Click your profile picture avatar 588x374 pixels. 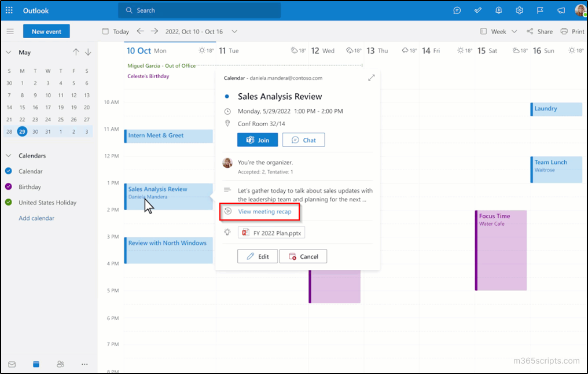click(x=580, y=10)
